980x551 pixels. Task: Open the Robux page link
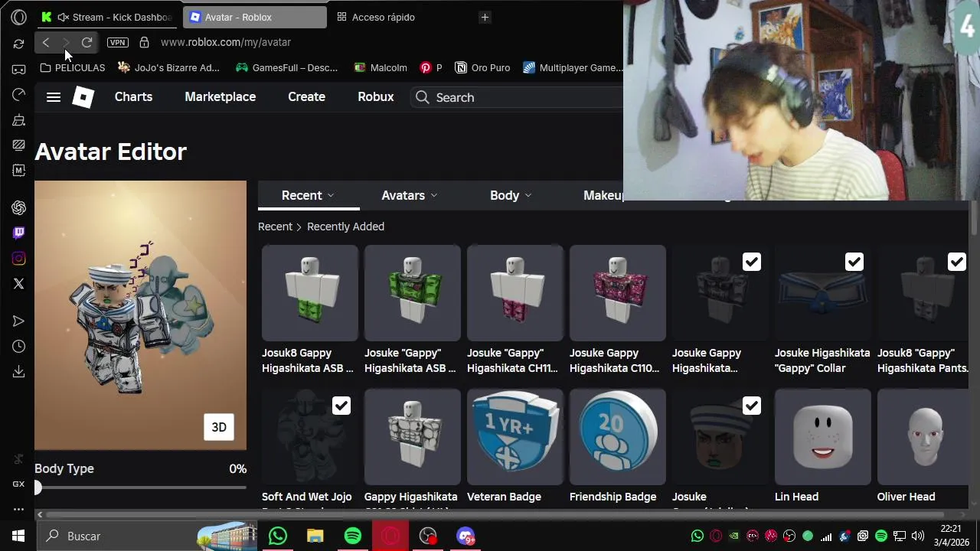[x=376, y=96]
